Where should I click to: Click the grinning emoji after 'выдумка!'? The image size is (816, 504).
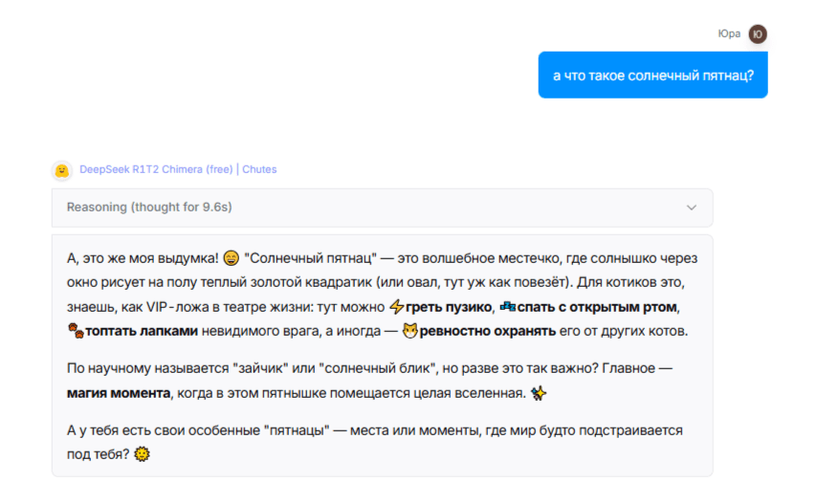pos(232,258)
